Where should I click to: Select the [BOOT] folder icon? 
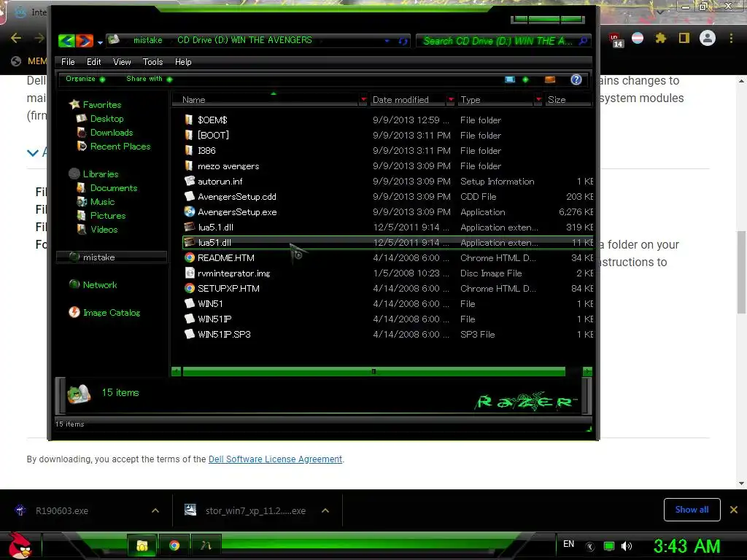(x=189, y=135)
